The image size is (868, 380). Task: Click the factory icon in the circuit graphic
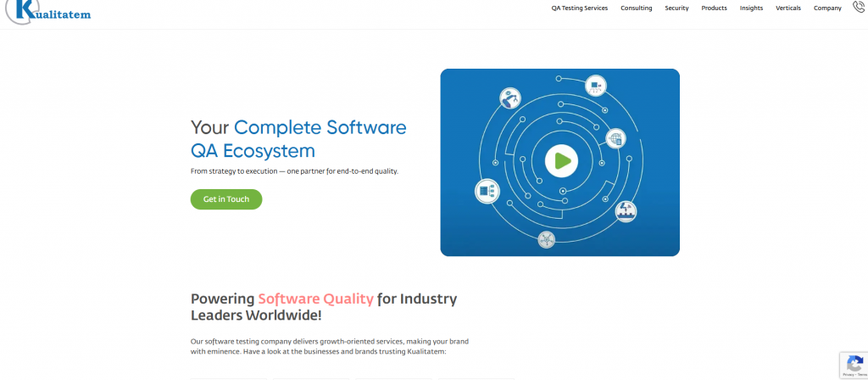(x=625, y=210)
